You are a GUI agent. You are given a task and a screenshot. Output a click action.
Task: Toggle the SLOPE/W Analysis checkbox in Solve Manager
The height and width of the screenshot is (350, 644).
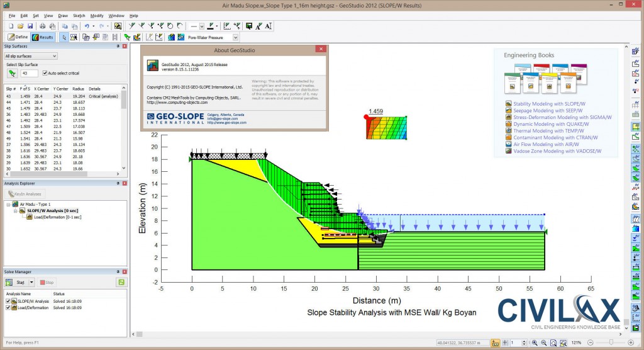[x=8, y=302]
